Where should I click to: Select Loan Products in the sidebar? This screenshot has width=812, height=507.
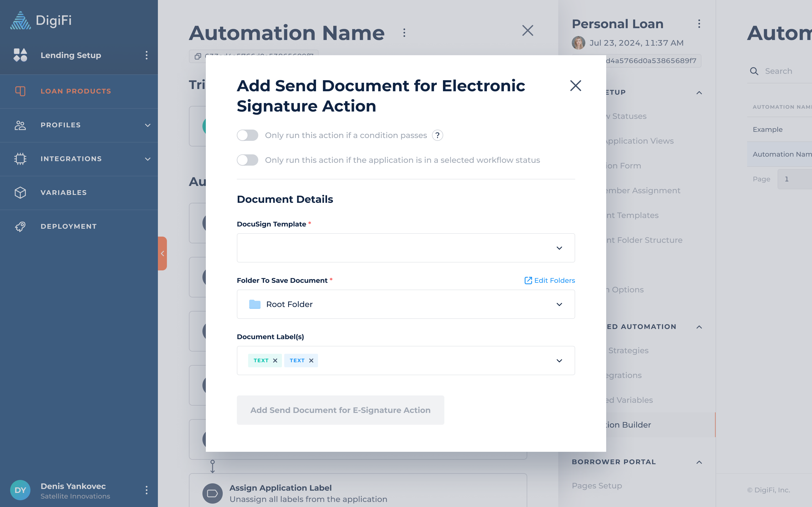(x=76, y=91)
